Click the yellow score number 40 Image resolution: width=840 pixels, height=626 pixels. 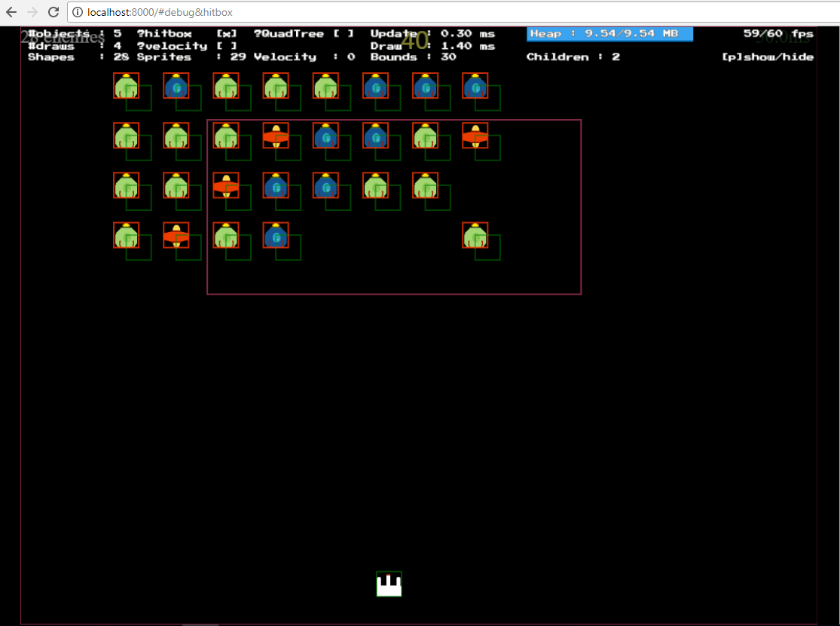pyautogui.click(x=414, y=41)
